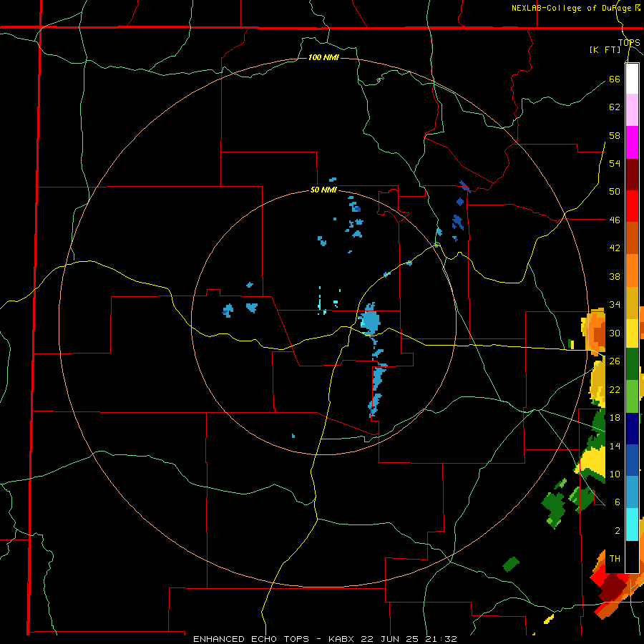
Task: Click the 58 legend value
Action: click(x=615, y=135)
